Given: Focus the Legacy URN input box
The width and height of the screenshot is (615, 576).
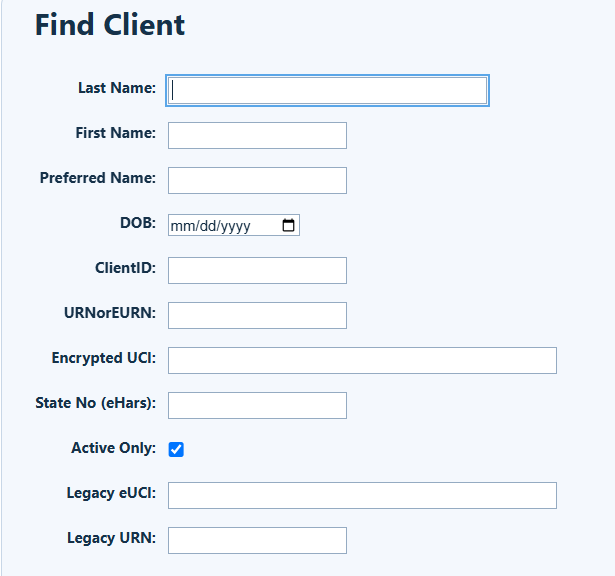Looking at the screenshot, I should (x=257, y=540).
